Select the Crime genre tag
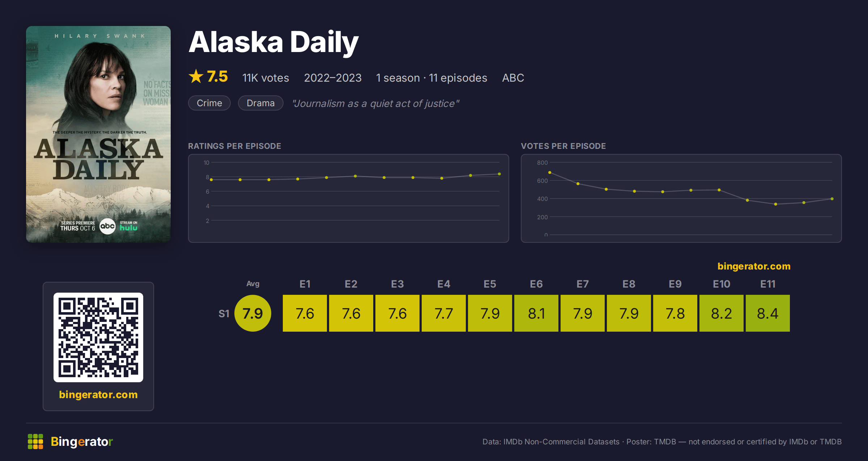The width and height of the screenshot is (868, 461). (209, 103)
